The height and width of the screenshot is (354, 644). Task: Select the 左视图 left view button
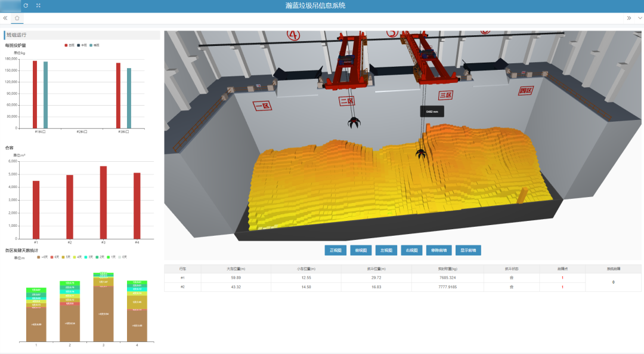[x=386, y=250]
